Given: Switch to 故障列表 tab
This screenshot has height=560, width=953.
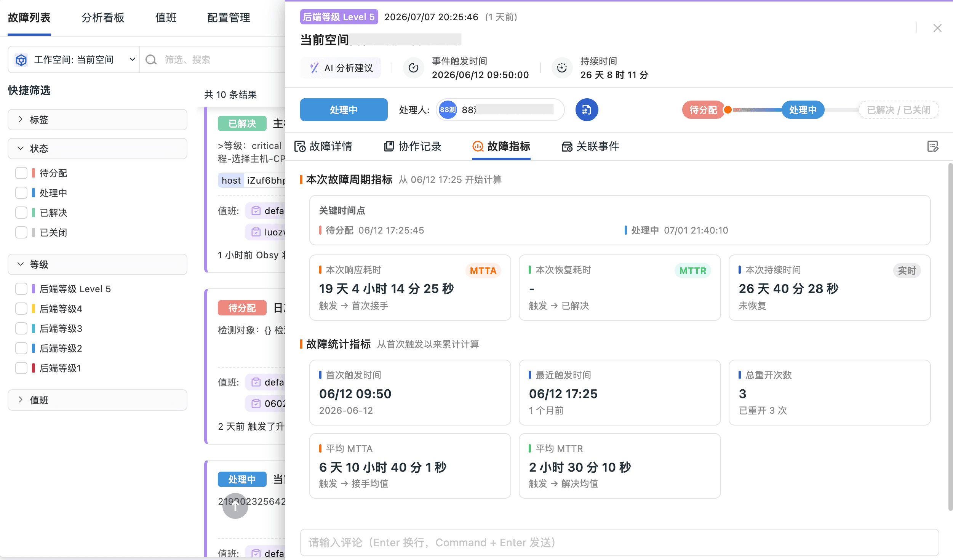Looking at the screenshot, I should pos(29,18).
